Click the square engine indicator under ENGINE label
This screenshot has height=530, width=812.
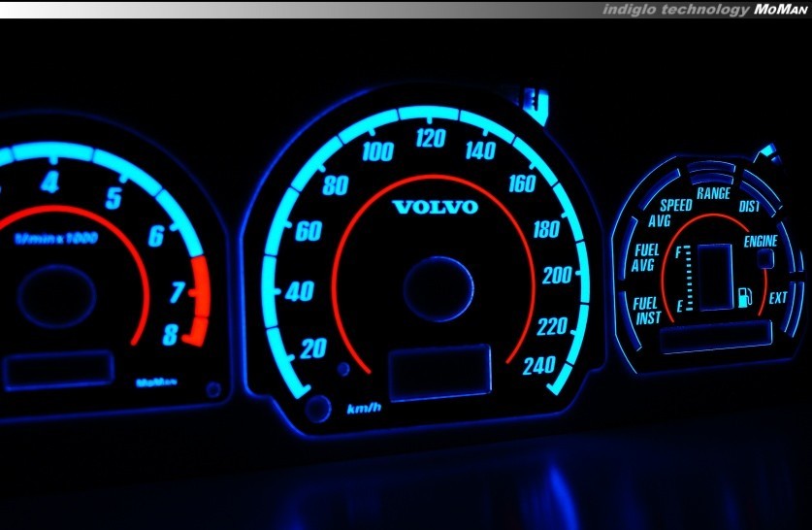(x=765, y=258)
